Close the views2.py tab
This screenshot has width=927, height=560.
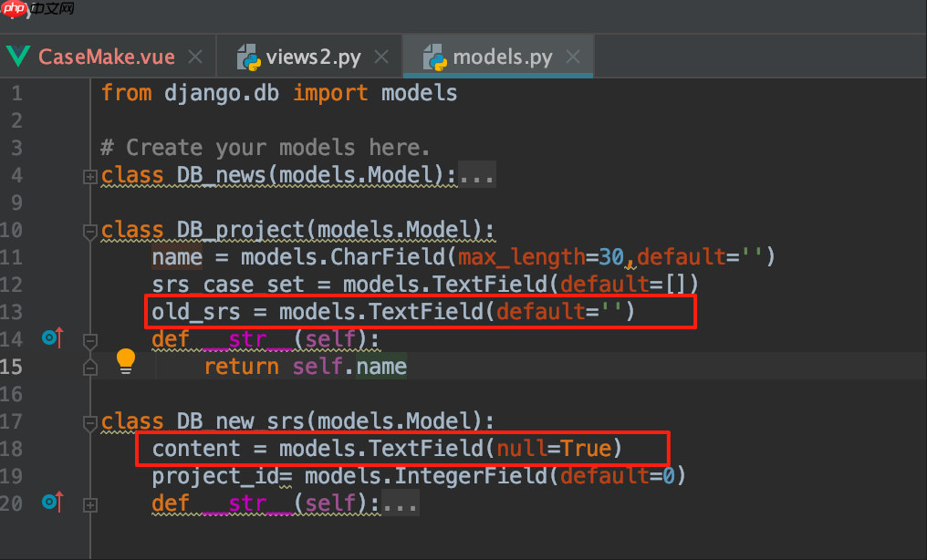coord(380,57)
